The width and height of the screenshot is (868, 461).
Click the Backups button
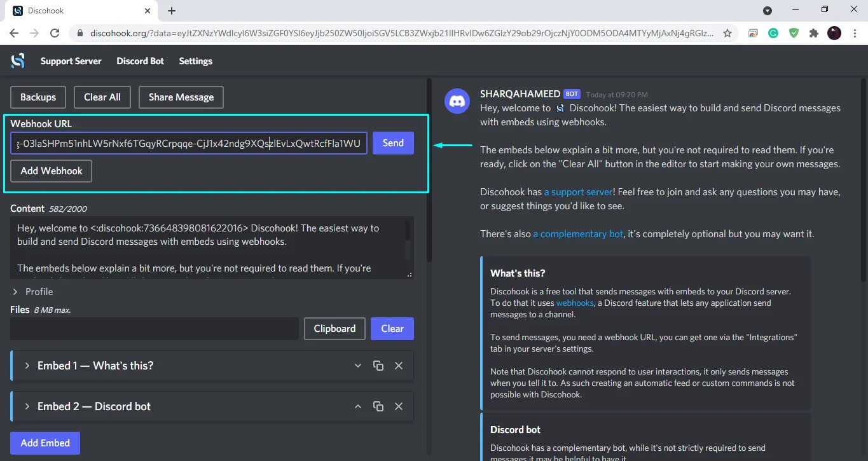38,97
